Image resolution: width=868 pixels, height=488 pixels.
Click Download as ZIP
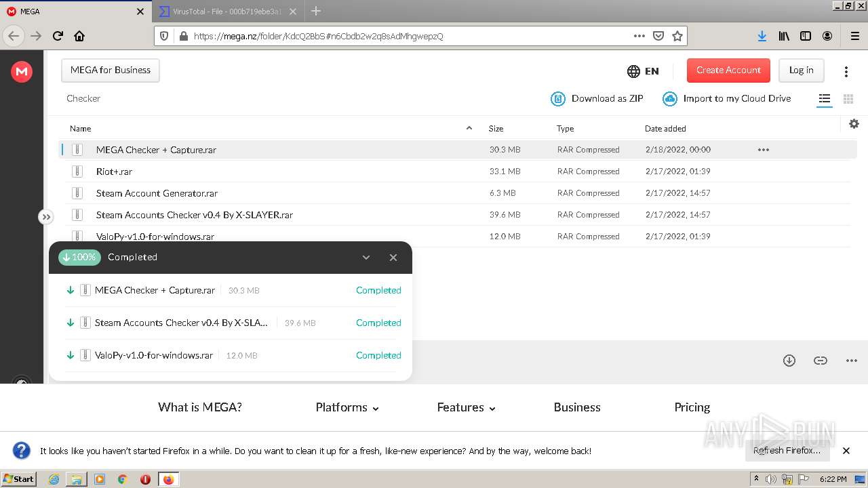tap(597, 98)
